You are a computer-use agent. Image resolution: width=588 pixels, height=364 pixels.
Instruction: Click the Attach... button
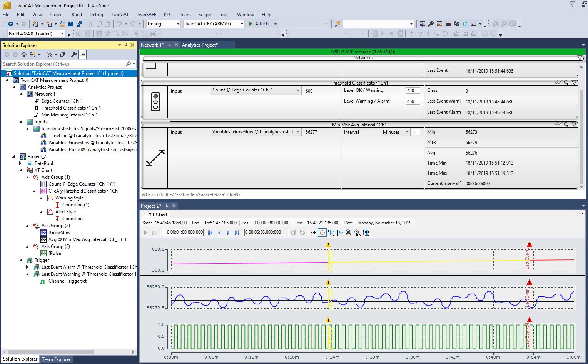tap(263, 24)
